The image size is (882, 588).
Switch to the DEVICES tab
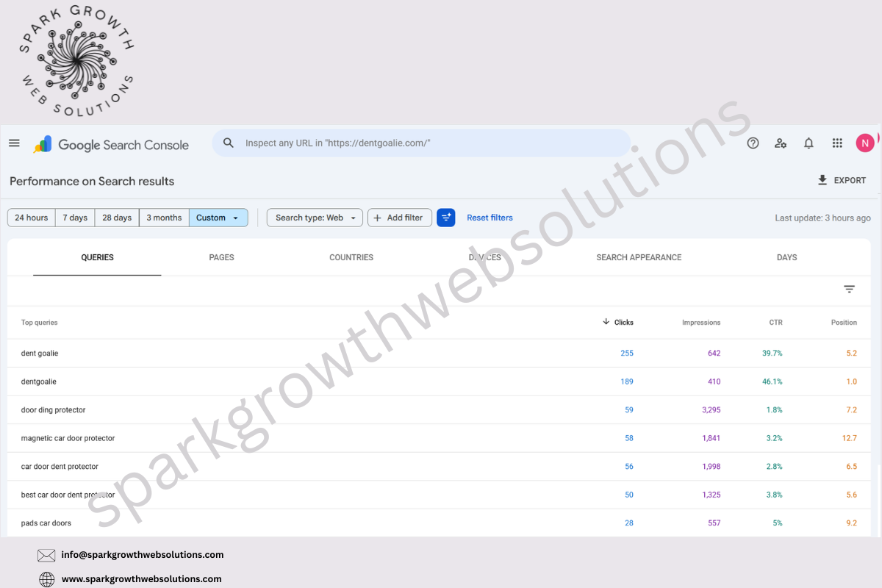tap(485, 257)
